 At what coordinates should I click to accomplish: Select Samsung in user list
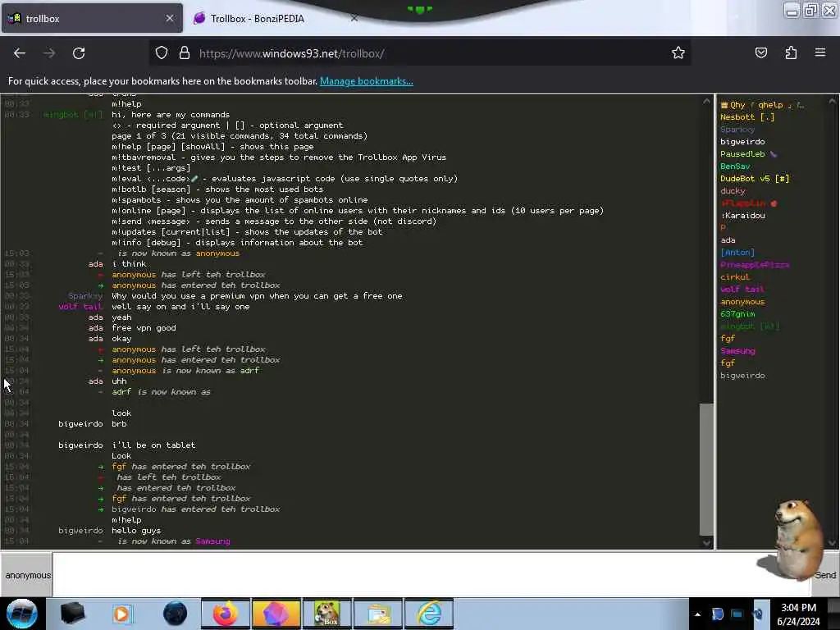pos(737,351)
